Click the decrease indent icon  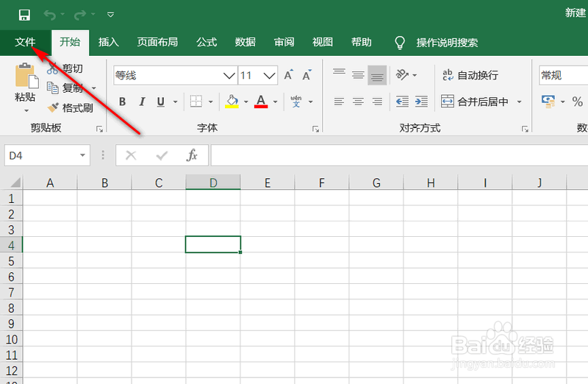pos(402,102)
